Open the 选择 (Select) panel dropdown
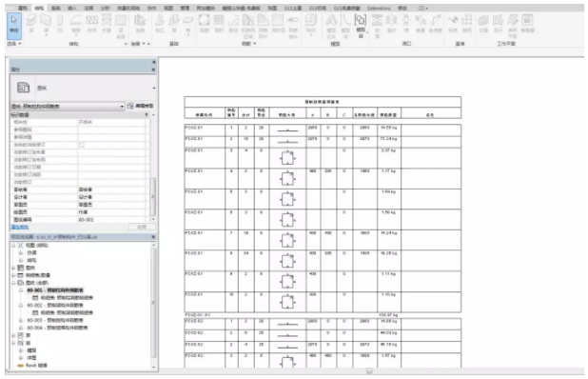The width and height of the screenshot is (588, 379). coord(14,44)
